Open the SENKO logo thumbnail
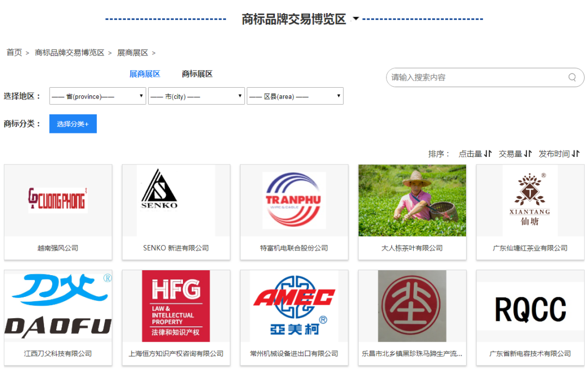 pos(176,200)
